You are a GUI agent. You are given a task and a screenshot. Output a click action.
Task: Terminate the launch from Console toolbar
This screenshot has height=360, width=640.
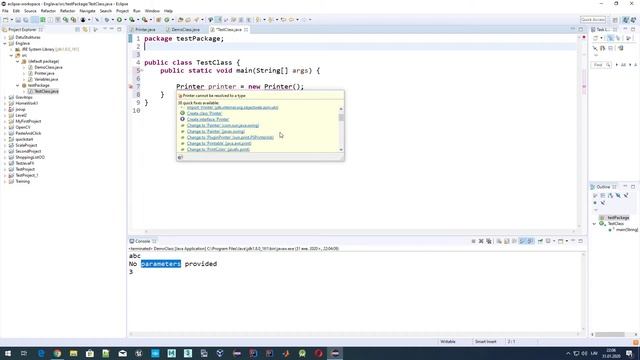[x=473, y=241]
